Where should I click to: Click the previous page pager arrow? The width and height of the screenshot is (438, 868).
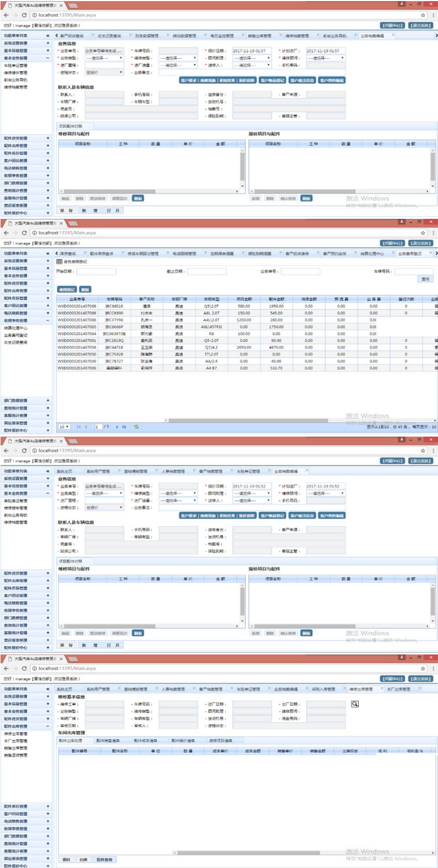86,427
